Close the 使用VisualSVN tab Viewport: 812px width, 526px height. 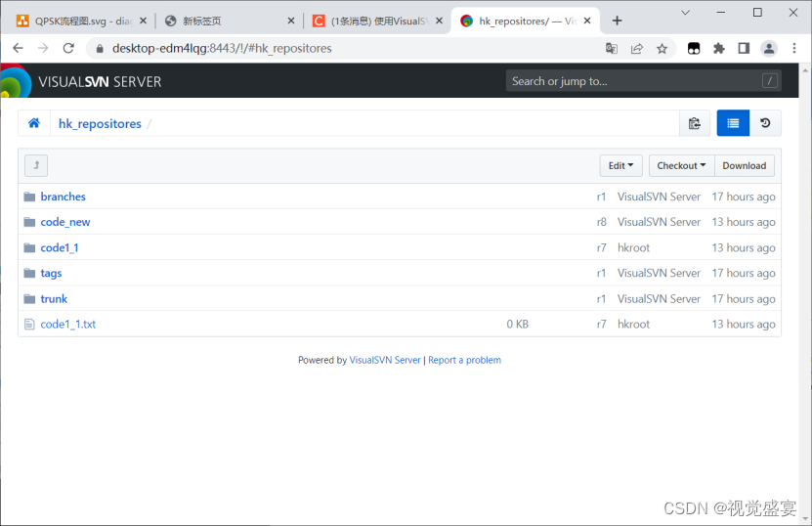click(x=439, y=21)
